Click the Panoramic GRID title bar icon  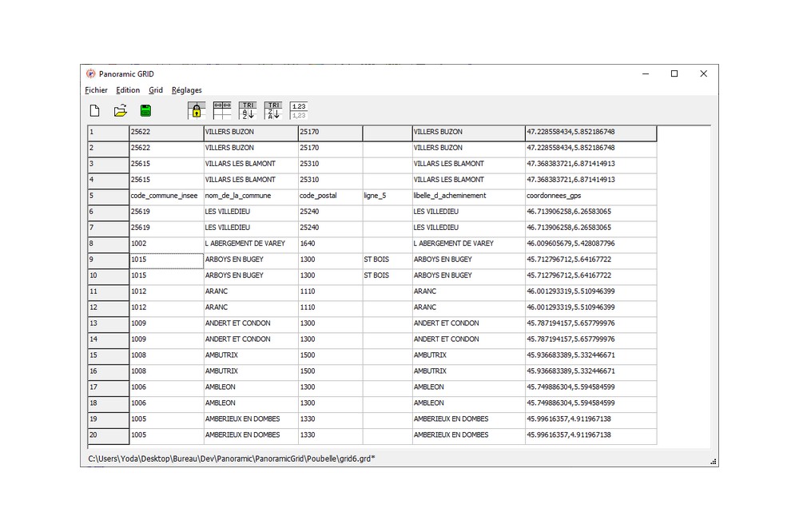[x=91, y=73]
